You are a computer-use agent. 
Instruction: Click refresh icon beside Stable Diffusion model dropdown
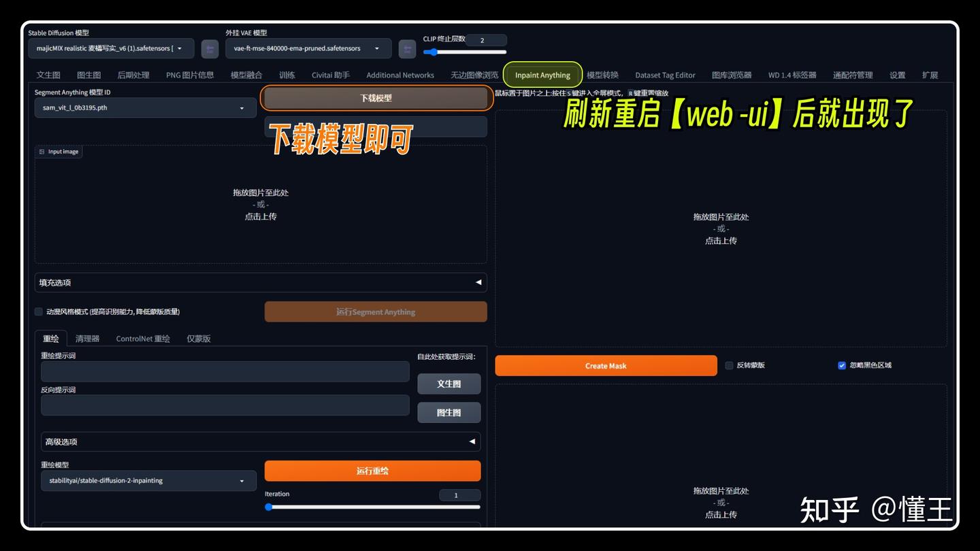point(210,48)
